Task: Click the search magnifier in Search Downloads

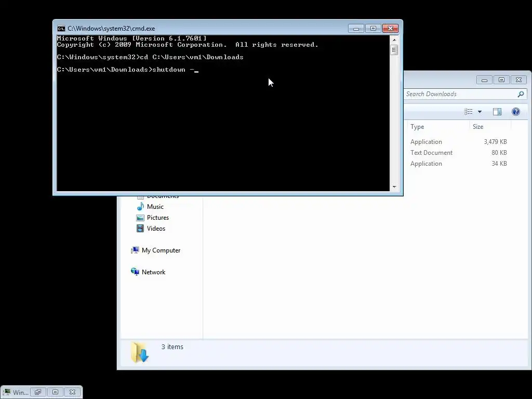Action: coord(521,95)
